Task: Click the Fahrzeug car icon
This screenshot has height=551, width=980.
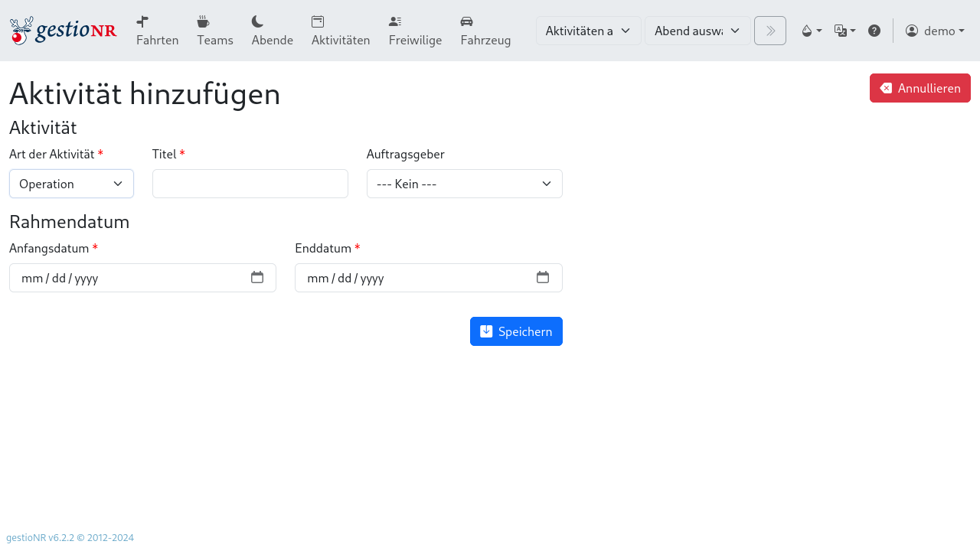Action: click(x=465, y=21)
